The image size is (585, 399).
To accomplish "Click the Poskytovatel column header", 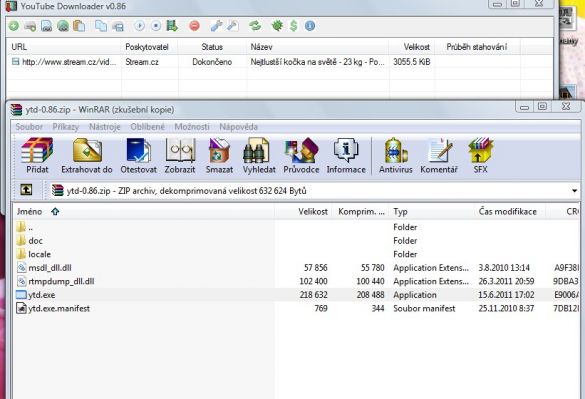I will (x=150, y=47).
